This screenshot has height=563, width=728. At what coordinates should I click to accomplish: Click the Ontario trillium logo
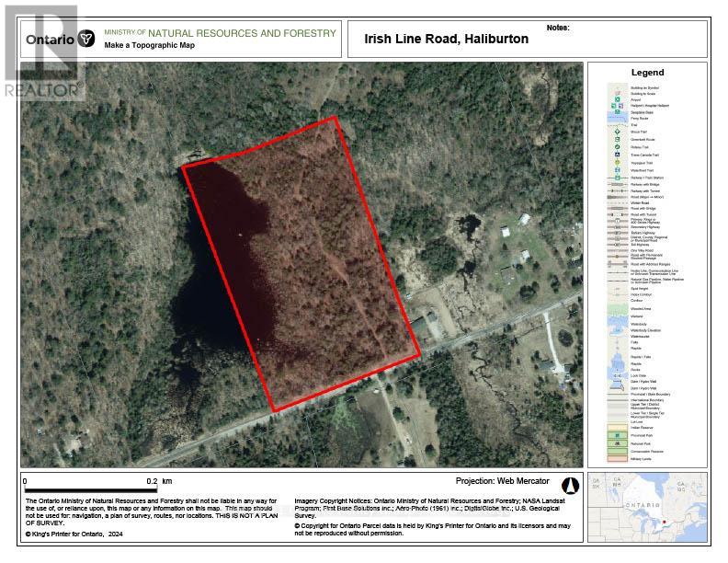86,39
